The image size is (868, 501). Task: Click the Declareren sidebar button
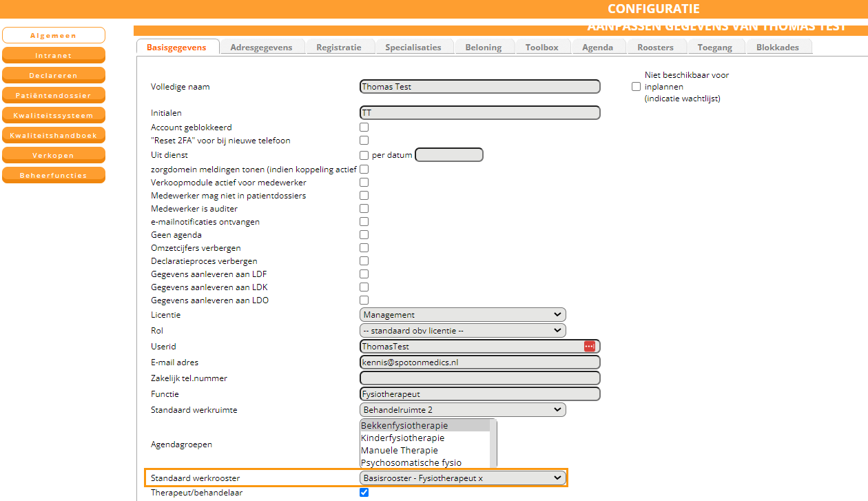click(x=53, y=76)
